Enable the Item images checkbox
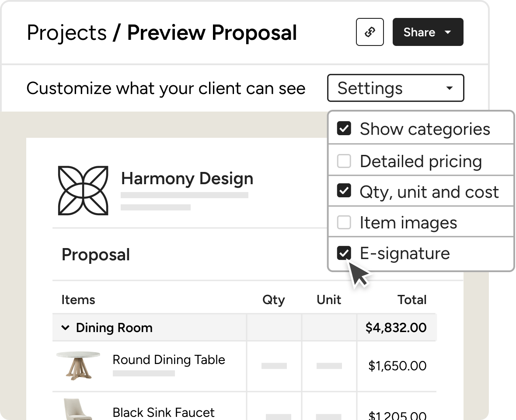This screenshot has height=420, width=516. click(344, 222)
